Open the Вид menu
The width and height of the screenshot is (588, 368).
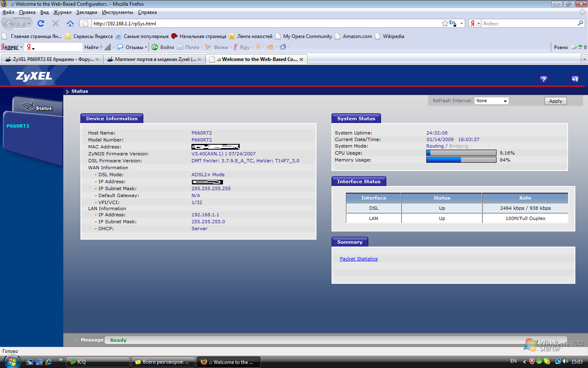[x=44, y=12]
